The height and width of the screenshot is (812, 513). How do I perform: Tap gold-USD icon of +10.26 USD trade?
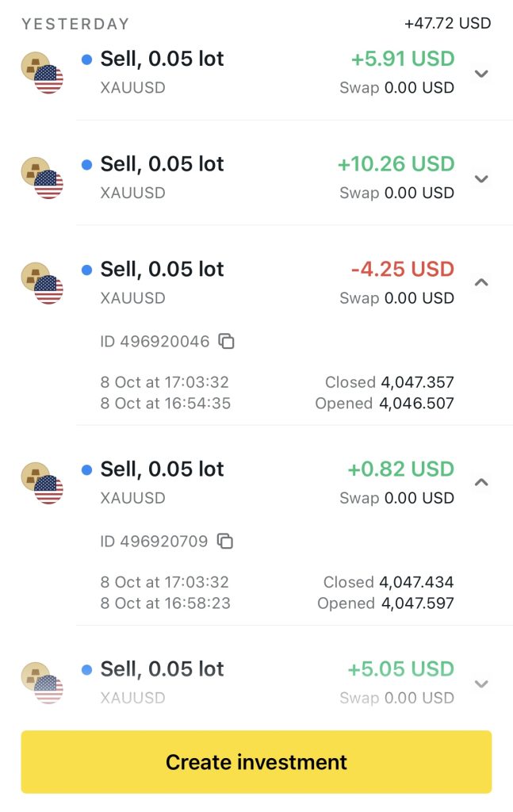pos(42,178)
